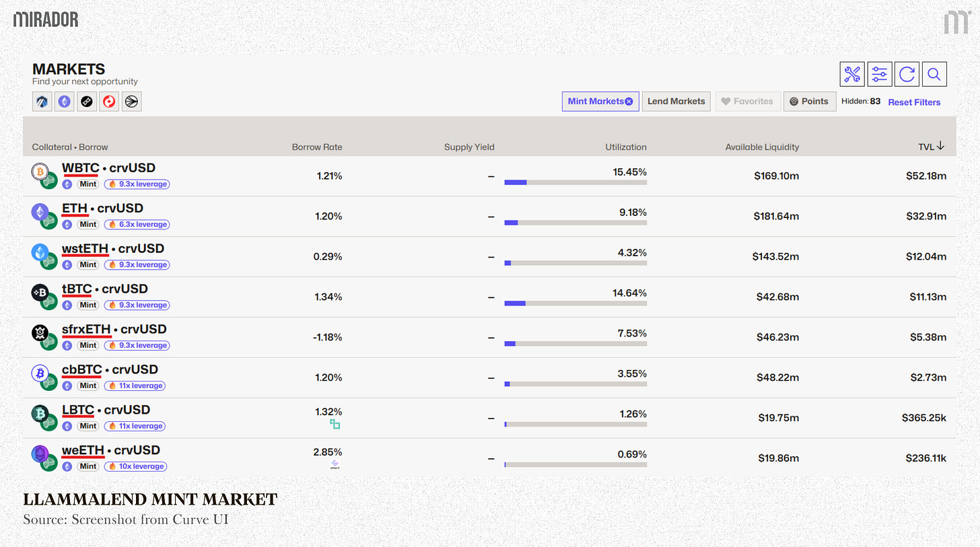Open the wrench and screwdriver tools icon
Screen dimensions: 980x547
pyautogui.click(x=852, y=74)
